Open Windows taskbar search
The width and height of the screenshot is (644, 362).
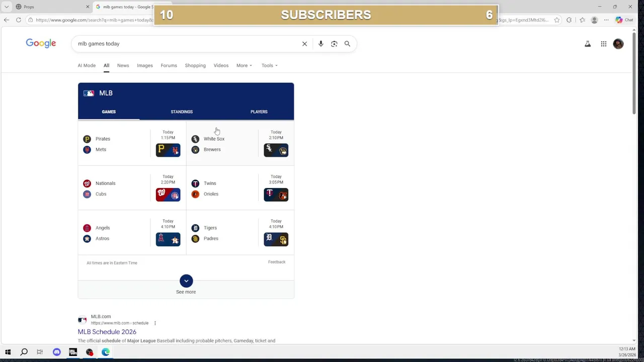point(24,352)
